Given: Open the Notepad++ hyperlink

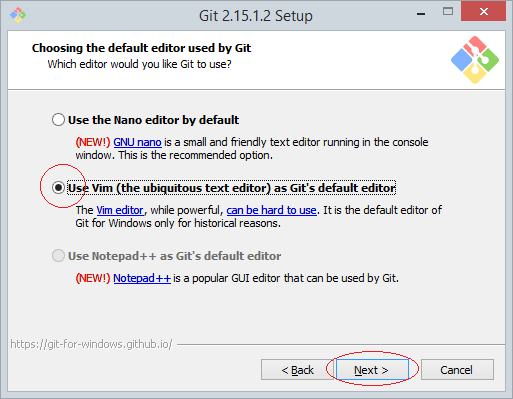Looking at the screenshot, I should pos(142,278).
